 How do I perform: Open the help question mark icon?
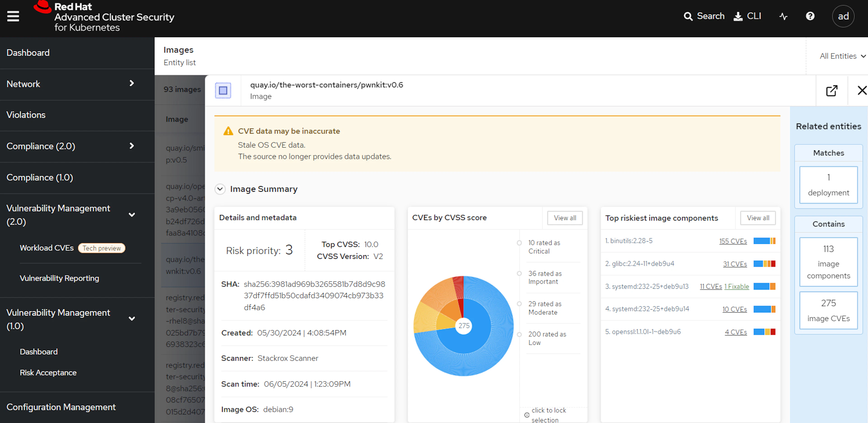810,16
